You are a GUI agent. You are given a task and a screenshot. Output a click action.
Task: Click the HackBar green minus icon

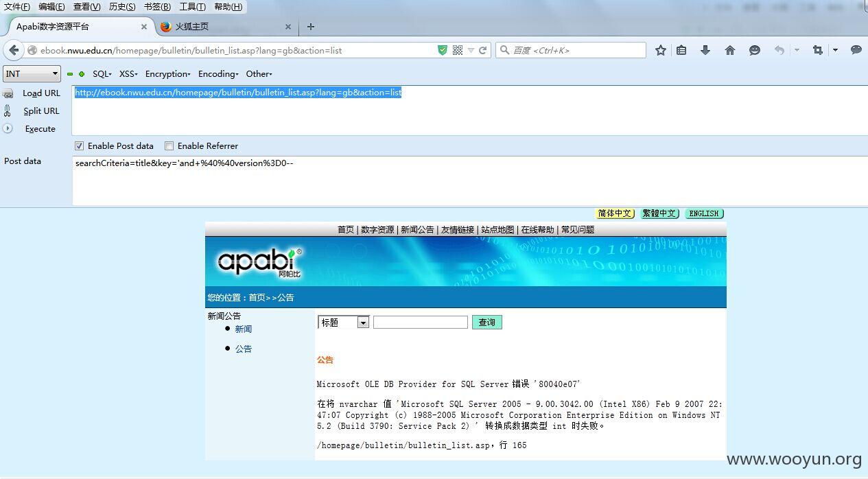[70, 74]
